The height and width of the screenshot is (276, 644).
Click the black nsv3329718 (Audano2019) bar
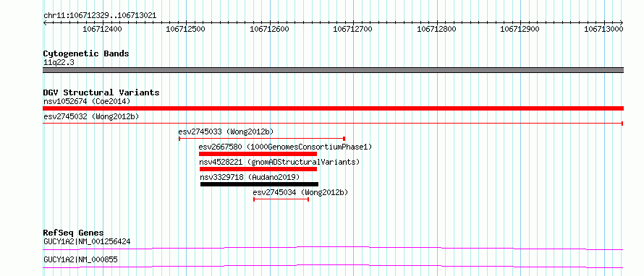tap(259, 184)
